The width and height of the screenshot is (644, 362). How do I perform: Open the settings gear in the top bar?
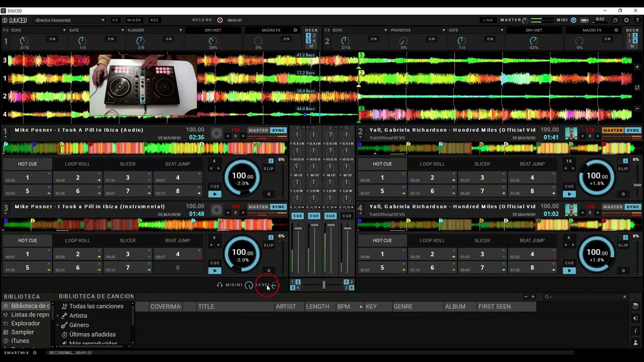tap(626, 20)
